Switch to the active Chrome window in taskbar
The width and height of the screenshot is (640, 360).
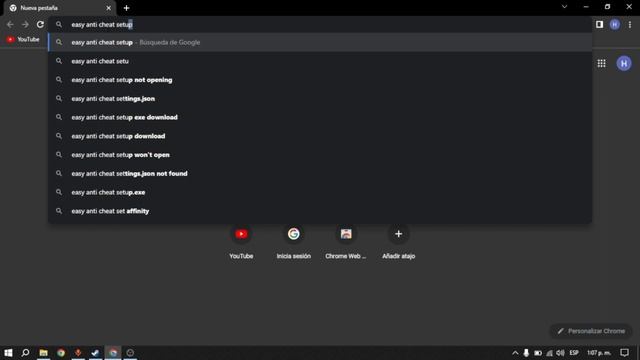[x=113, y=353]
